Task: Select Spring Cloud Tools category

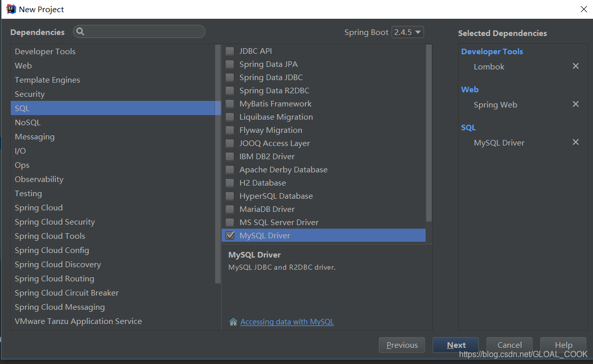Action: pyautogui.click(x=113, y=236)
